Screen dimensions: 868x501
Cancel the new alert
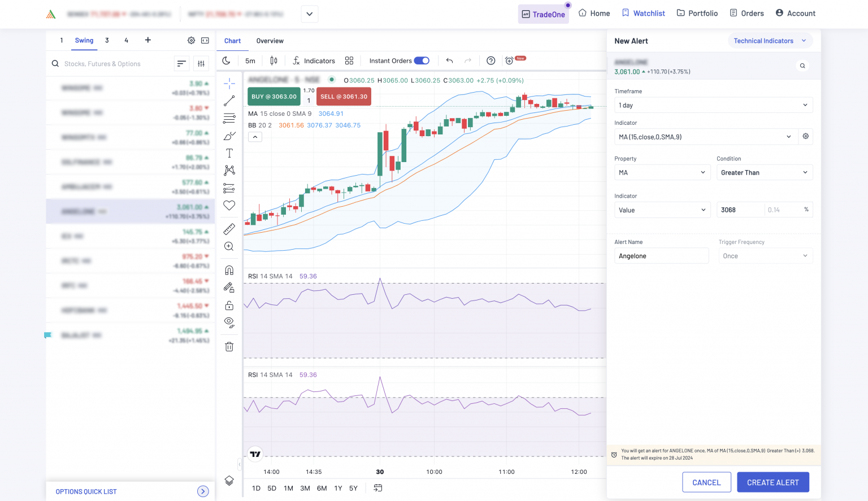point(706,482)
